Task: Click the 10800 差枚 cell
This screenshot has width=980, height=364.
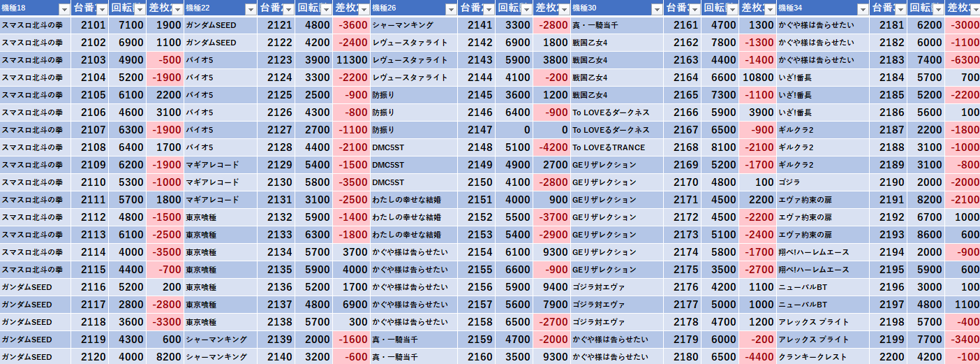Action: (757, 78)
